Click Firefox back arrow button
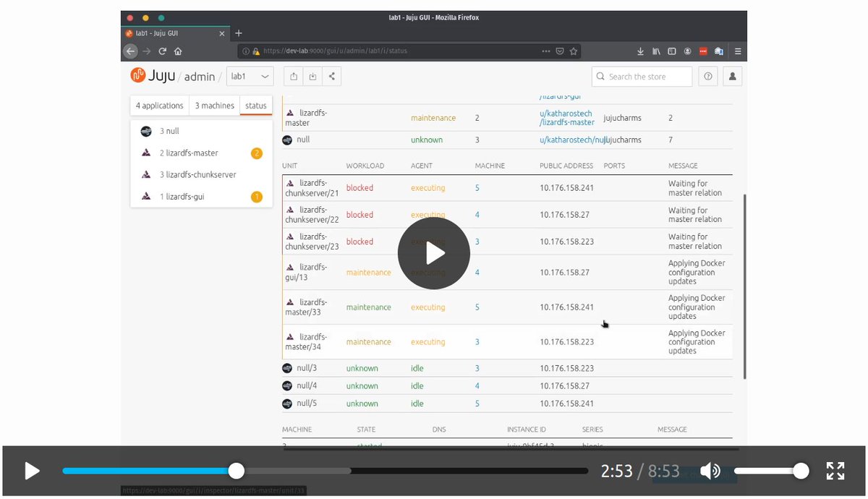Image resolution: width=868 pixels, height=499 pixels. point(130,51)
